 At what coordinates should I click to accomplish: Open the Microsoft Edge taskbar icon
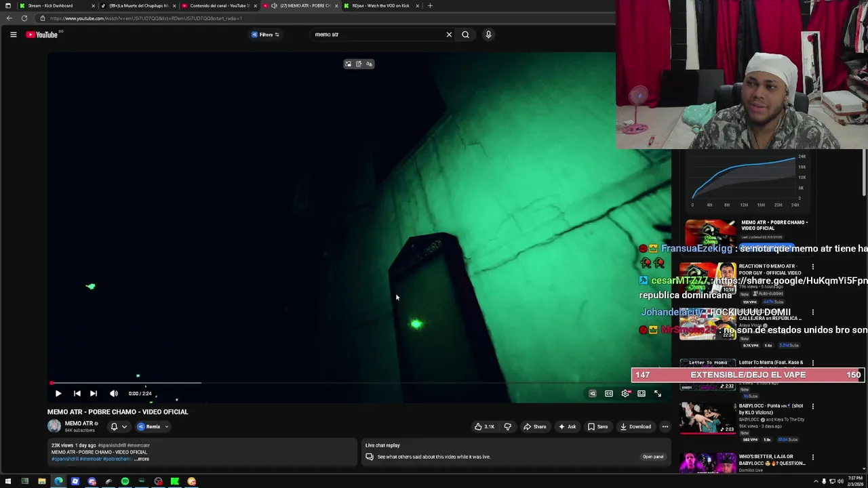pos(58,481)
